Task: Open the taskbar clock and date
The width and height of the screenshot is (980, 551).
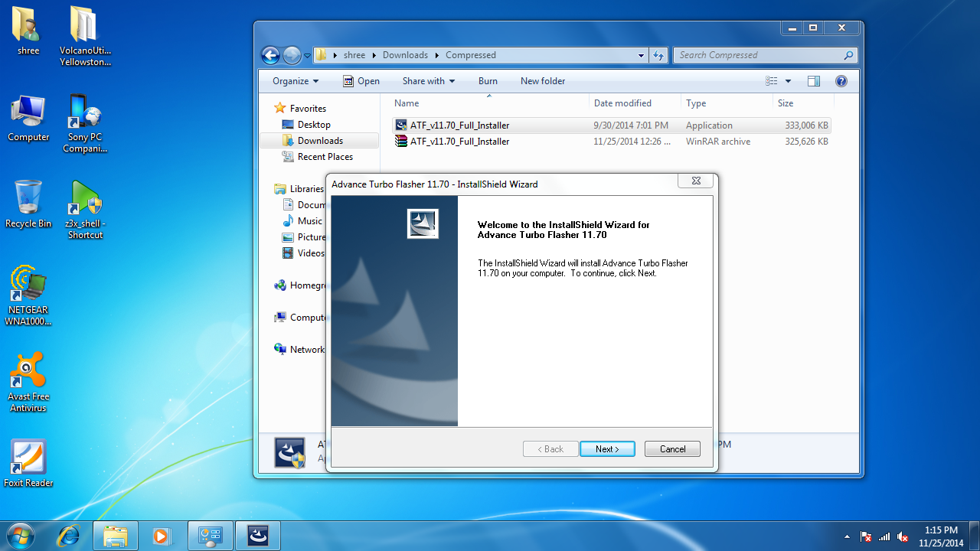Action: 941,536
